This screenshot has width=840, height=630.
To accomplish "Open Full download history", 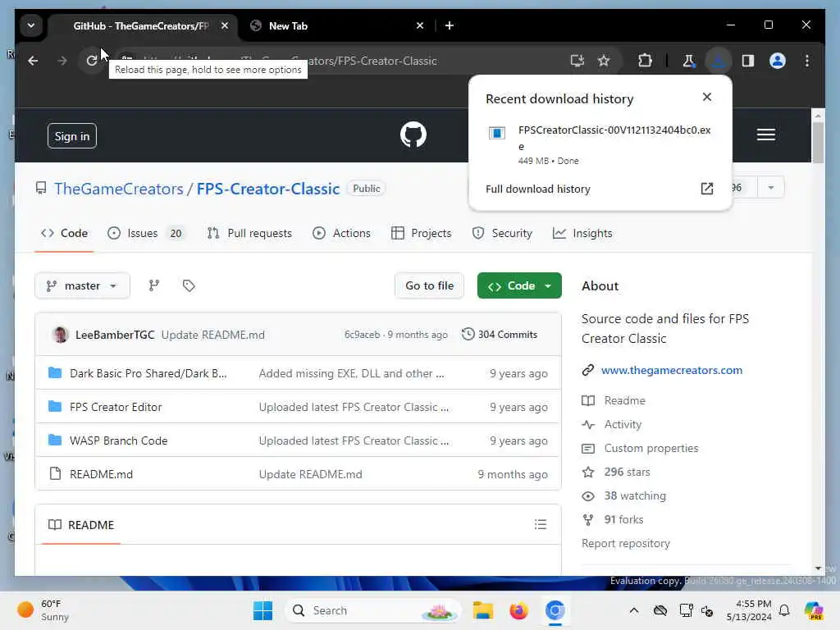I will tap(538, 189).
